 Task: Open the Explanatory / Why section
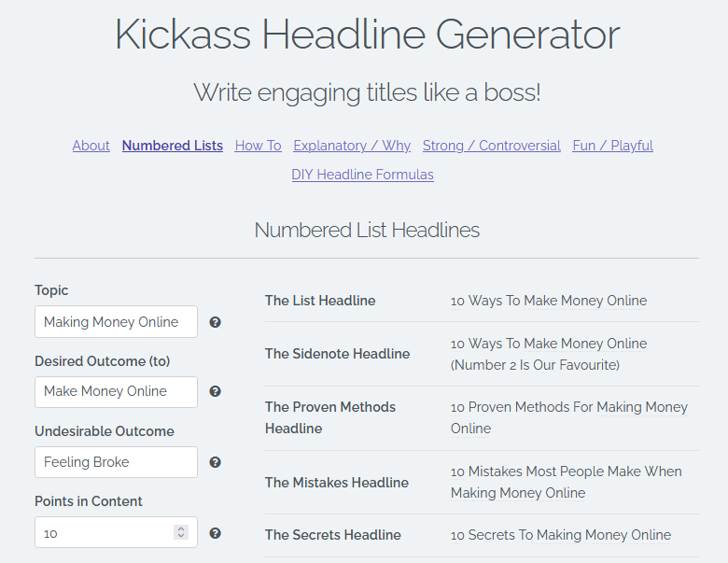pos(352,146)
